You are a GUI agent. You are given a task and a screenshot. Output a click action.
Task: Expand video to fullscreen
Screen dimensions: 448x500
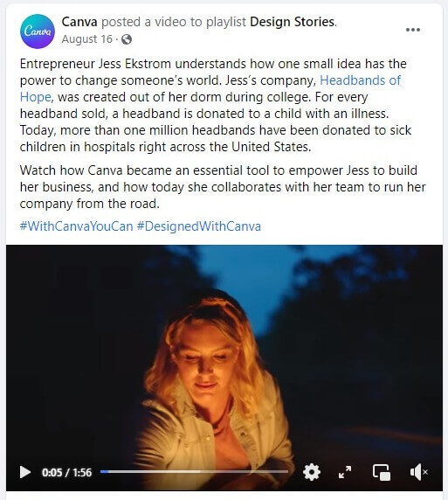coord(345,472)
